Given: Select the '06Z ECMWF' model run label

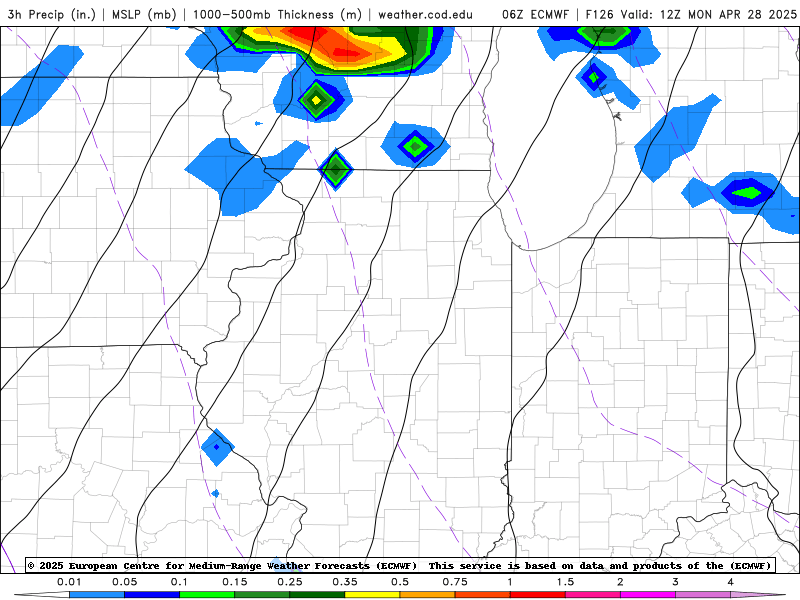Looking at the screenshot, I should tap(535, 14).
